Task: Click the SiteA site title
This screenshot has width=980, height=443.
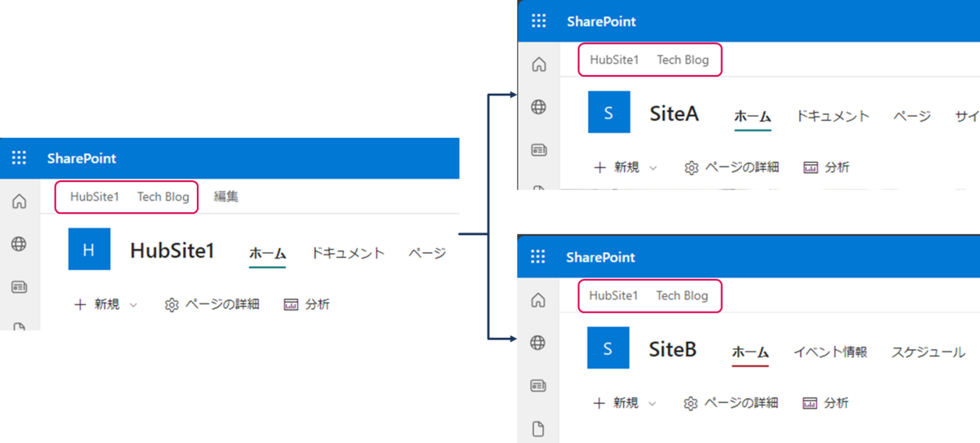Action: (x=675, y=113)
